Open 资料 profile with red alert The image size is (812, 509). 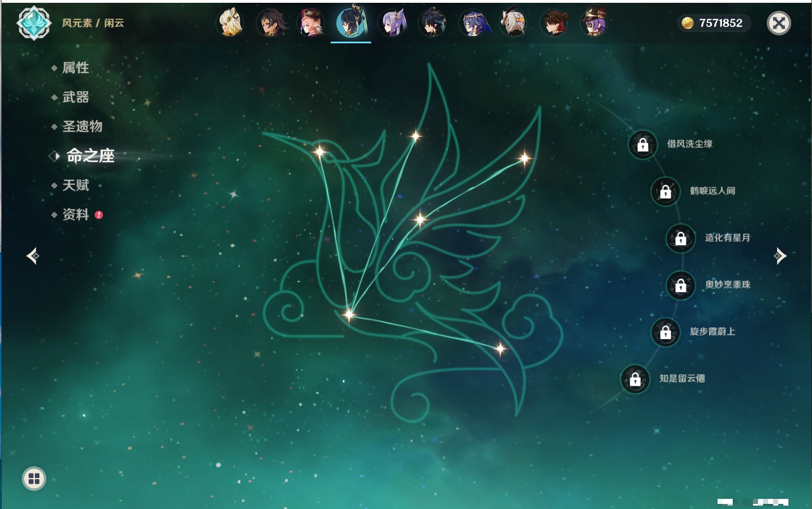click(x=76, y=214)
